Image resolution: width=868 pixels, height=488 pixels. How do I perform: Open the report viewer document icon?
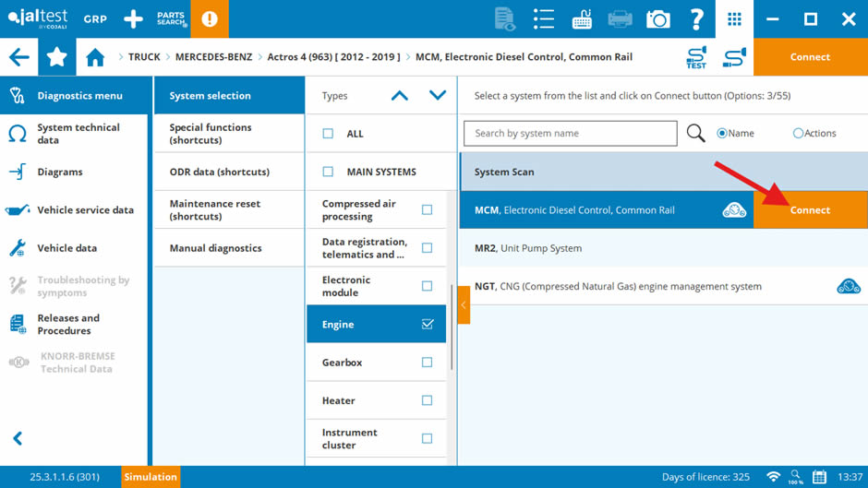click(x=505, y=18)
